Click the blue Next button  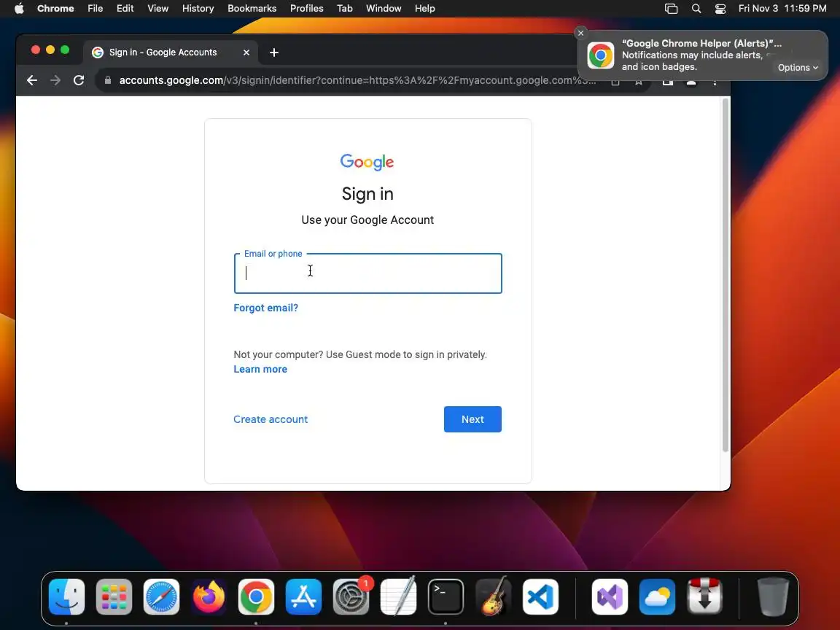pos(472,419)
